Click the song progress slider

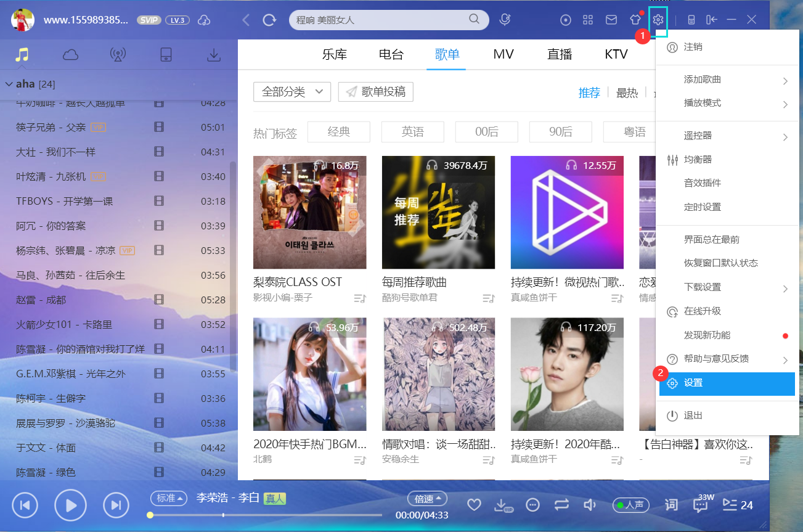266,515
